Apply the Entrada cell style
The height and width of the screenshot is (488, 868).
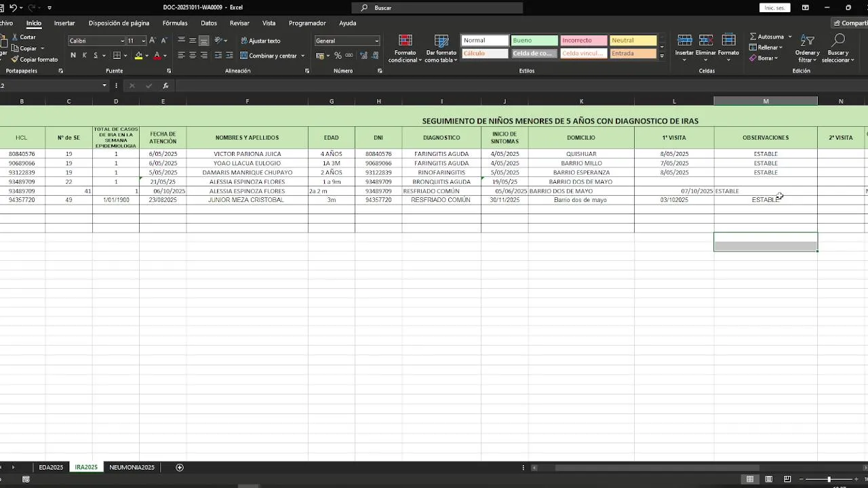coord(633,54)
